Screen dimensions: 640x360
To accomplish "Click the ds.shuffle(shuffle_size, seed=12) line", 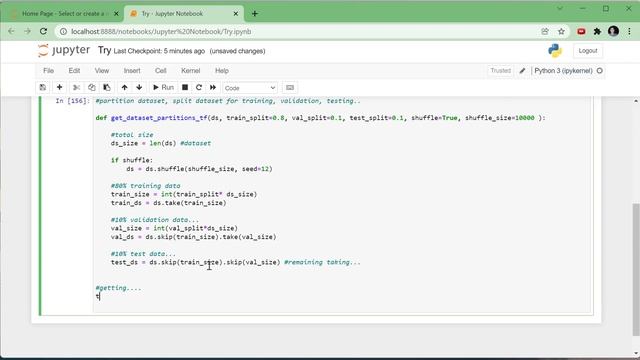I will click(x=199, y=169).
